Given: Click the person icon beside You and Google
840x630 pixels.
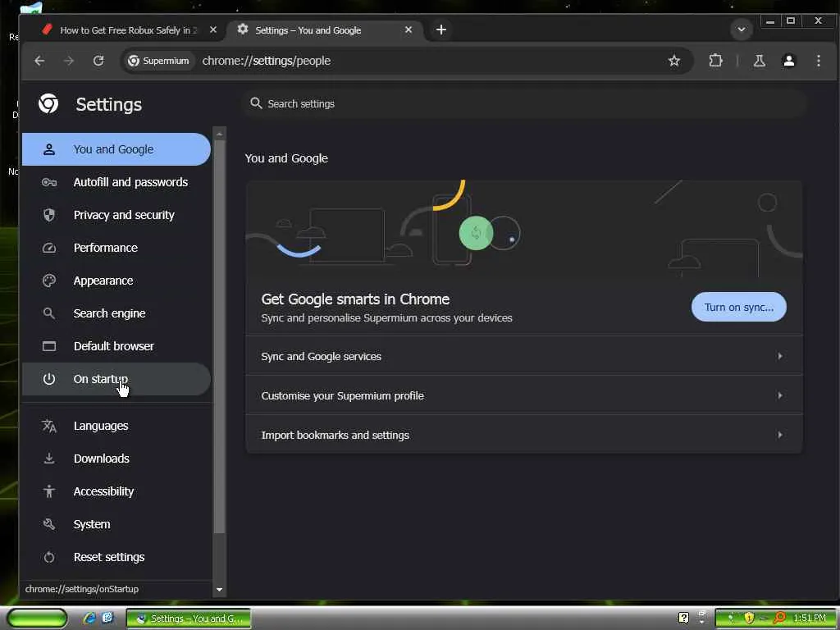Looking at the screenshot, I should 48,149.
